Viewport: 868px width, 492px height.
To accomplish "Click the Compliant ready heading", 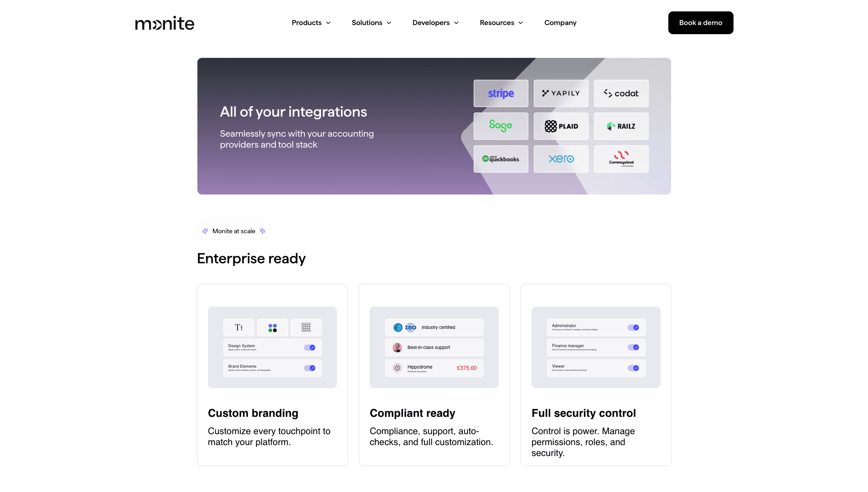I will [x=413, y=413].
